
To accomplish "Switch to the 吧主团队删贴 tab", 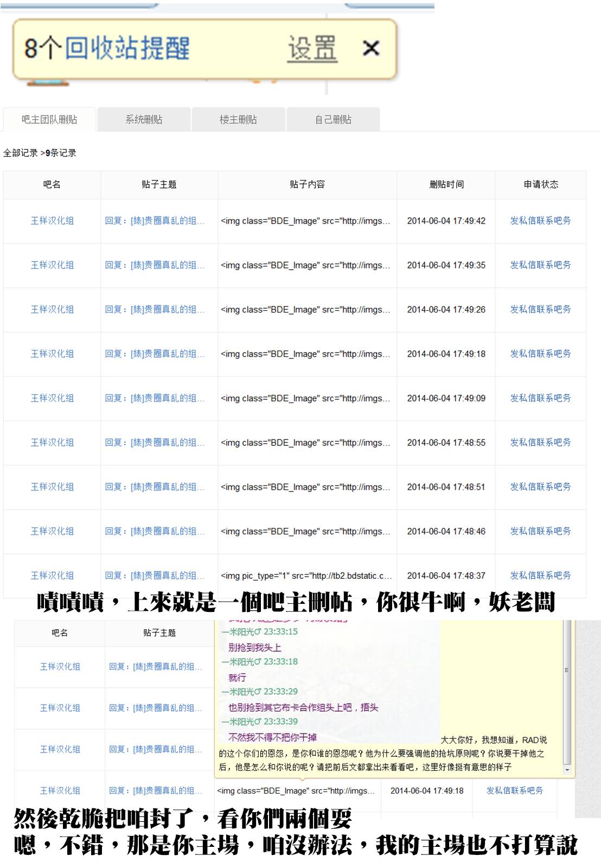I will pos(49,119).
